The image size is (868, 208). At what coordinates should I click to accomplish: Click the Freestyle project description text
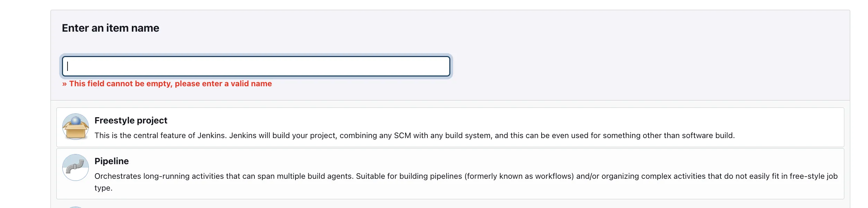[x=414, y=135]
